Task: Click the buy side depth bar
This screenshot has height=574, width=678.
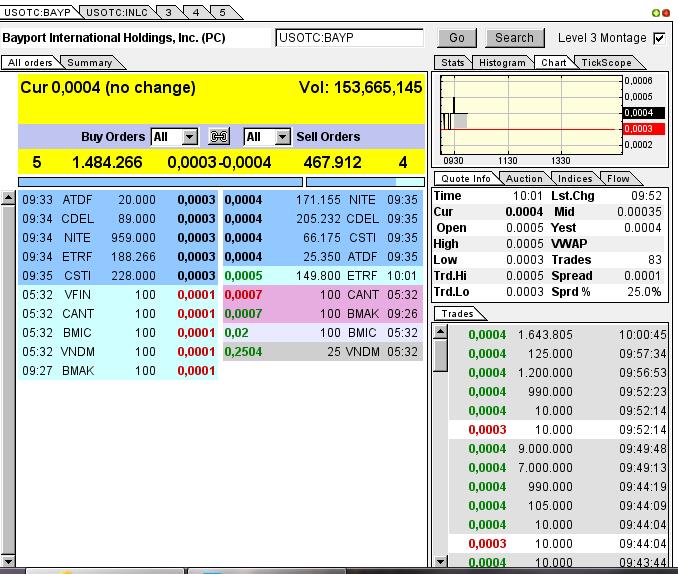Action: [x=160, y=182]
